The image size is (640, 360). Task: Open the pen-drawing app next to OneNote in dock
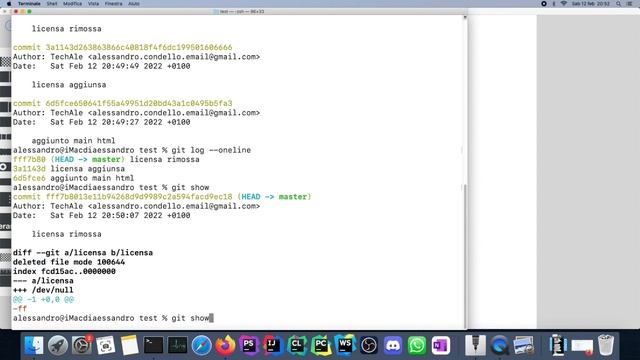[x=475, y=345]
